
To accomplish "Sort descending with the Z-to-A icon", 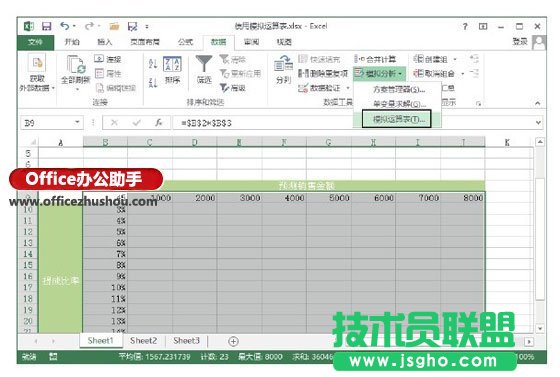I will [153, 83].
